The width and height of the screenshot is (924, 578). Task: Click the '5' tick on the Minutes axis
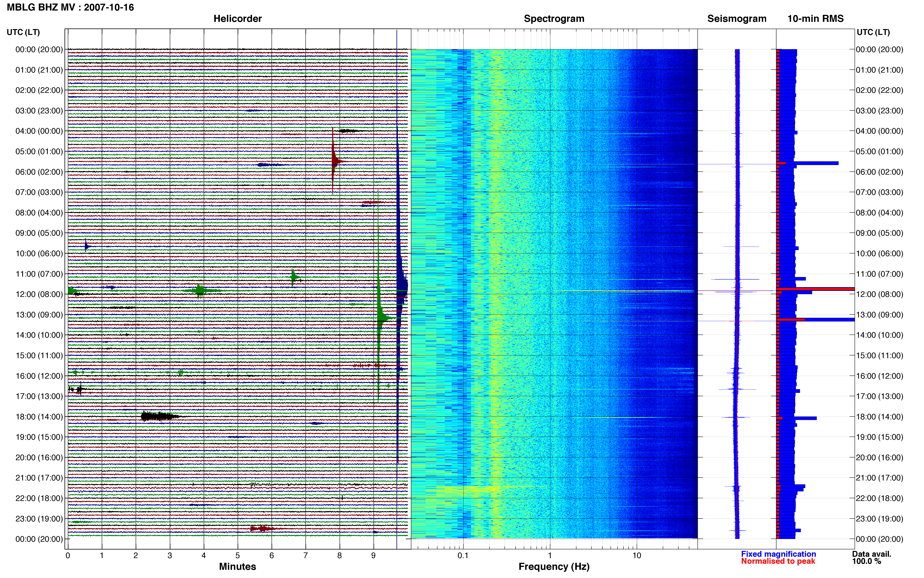238,555
